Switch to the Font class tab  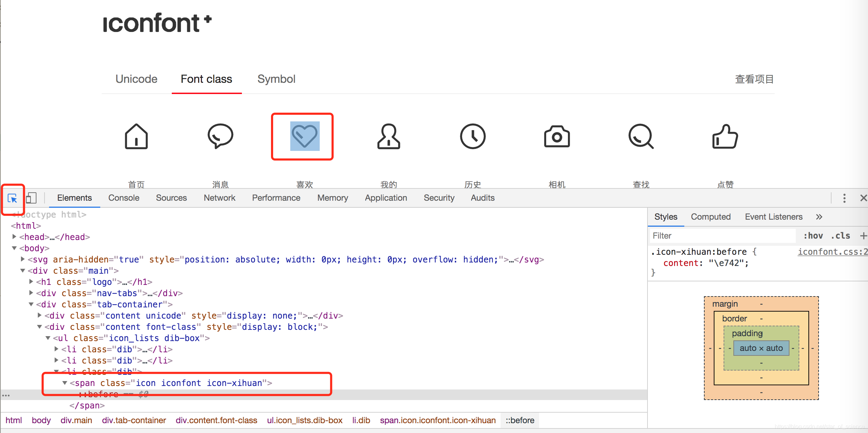[x=206, y=79]
